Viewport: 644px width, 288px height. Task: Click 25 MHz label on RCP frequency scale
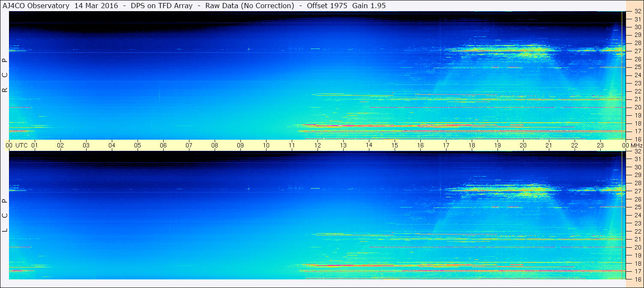click(x=638, y=67)
